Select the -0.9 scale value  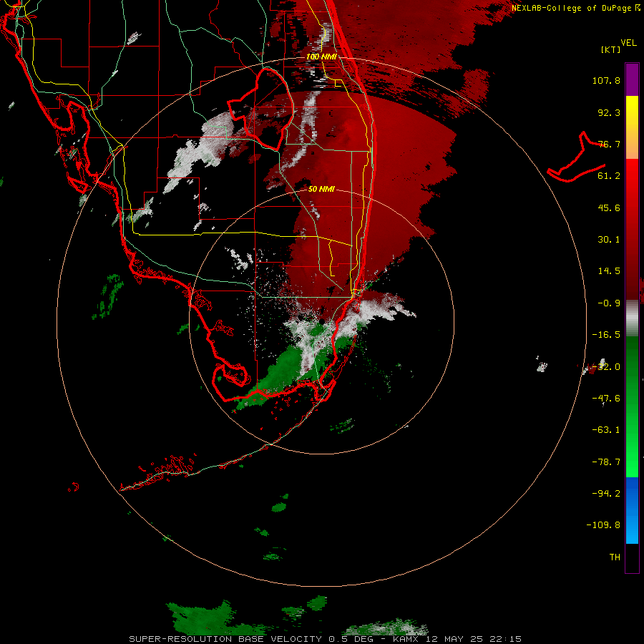609,303
